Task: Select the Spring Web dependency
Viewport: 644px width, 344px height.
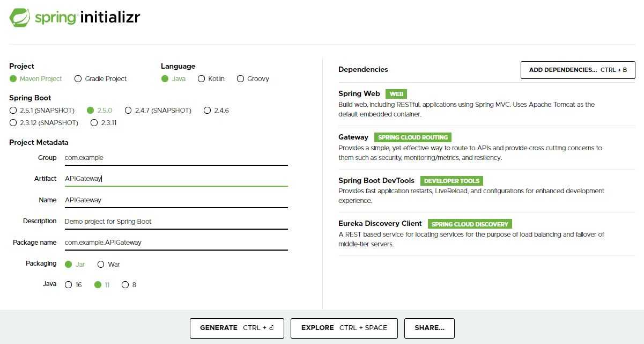Action: click(486, 104)
